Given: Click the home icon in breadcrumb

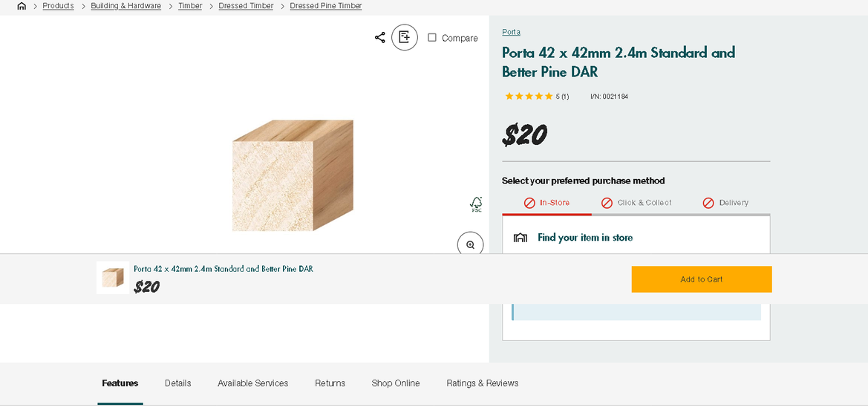Looking at the screenshot, I should (22, 6).
